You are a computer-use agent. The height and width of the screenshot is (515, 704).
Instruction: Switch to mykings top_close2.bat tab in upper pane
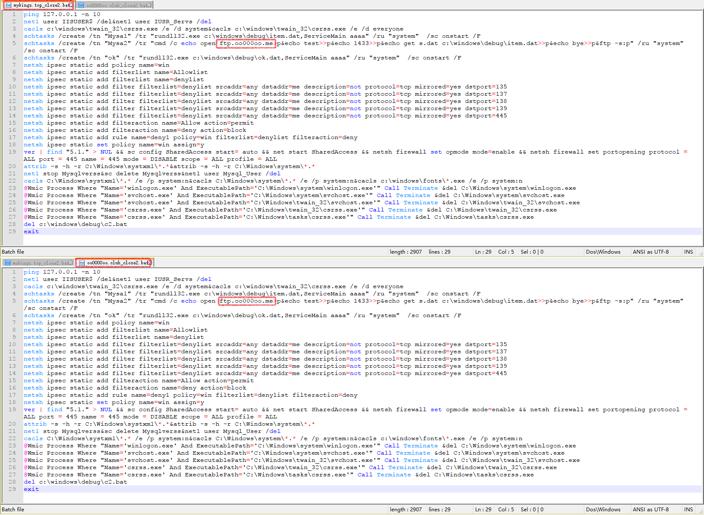[38, 5]
